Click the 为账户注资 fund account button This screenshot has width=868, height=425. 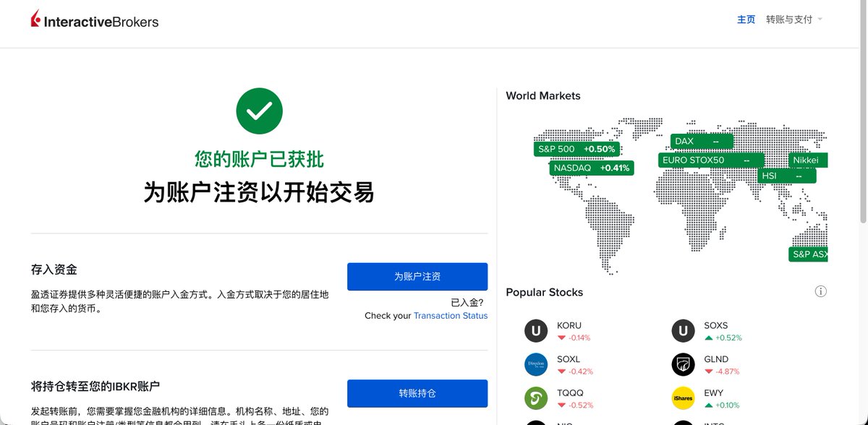pos(417,277)
